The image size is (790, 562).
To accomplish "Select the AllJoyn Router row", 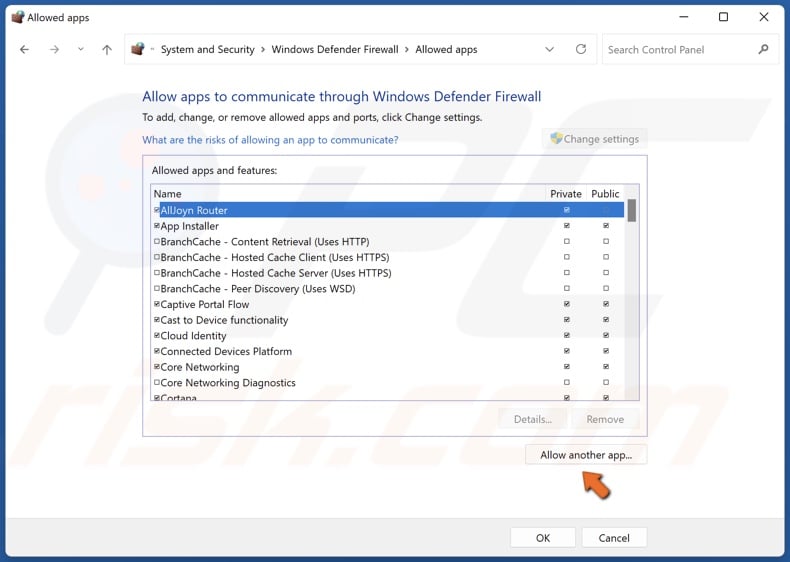I will pyautogui.click(x=388, y=210).
